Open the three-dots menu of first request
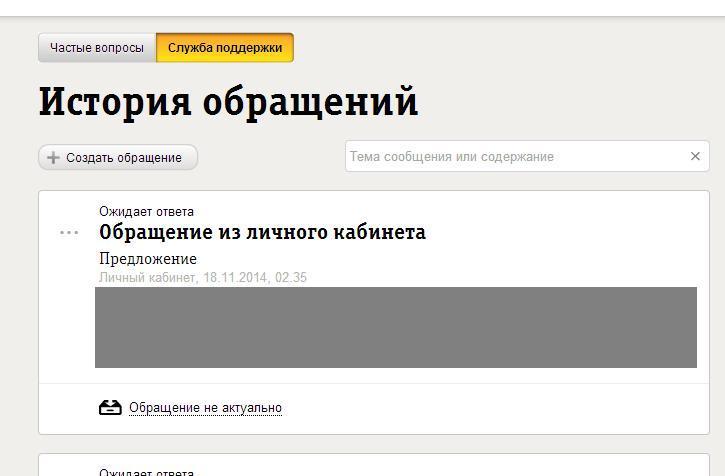This screenshot has width=725, height=476. (x=69, y=232)
